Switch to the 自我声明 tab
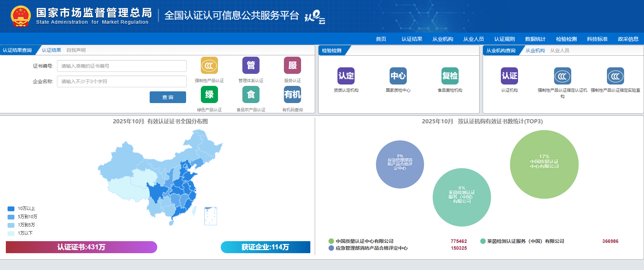Screen dimensions: 644x270 (x=76, y=50)
